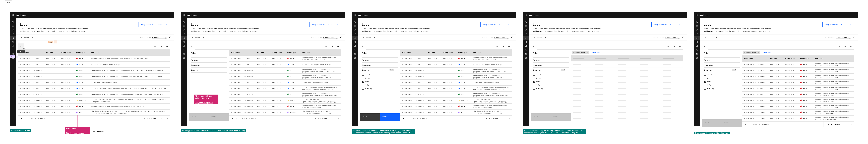
Task: Open table settings gear in frame 3
Action: pyautogui.click(x=509, y=47)
